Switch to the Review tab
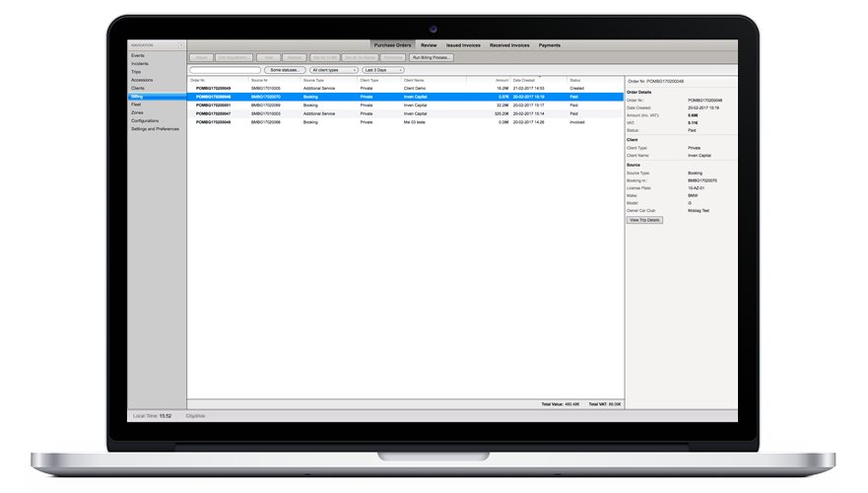This screenshot has height=493, width=868. (x=429, y=45)
